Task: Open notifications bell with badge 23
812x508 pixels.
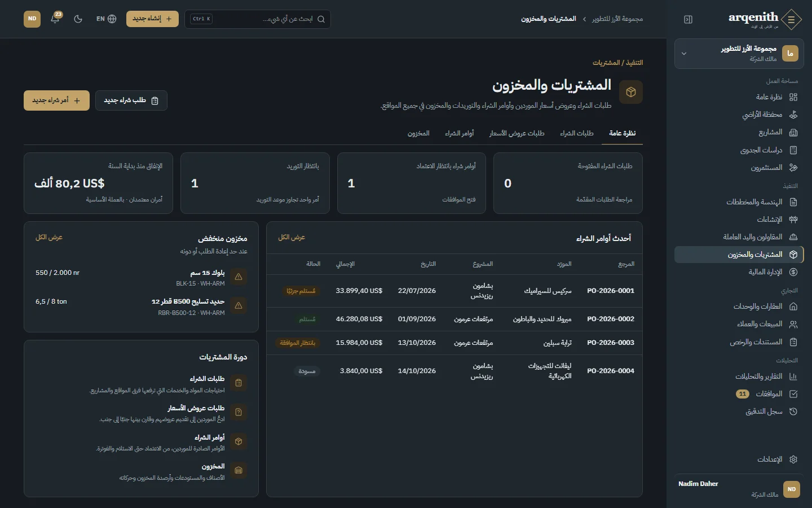Action: click(x=55, y=19)
